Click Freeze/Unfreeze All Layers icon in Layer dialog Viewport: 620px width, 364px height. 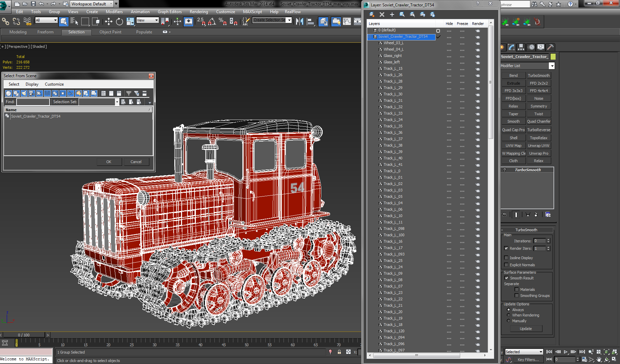(433, 14)
